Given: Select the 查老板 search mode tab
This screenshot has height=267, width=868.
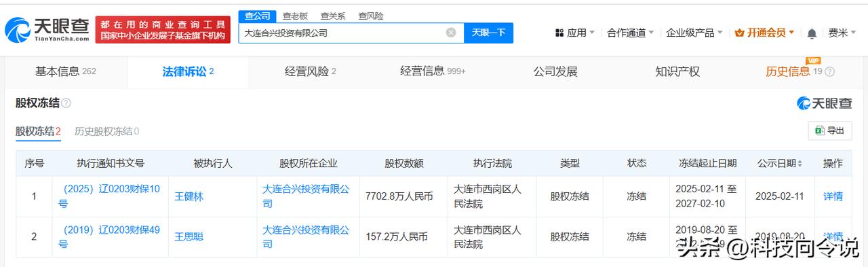Looking at the screenshot, I should 295,16.
